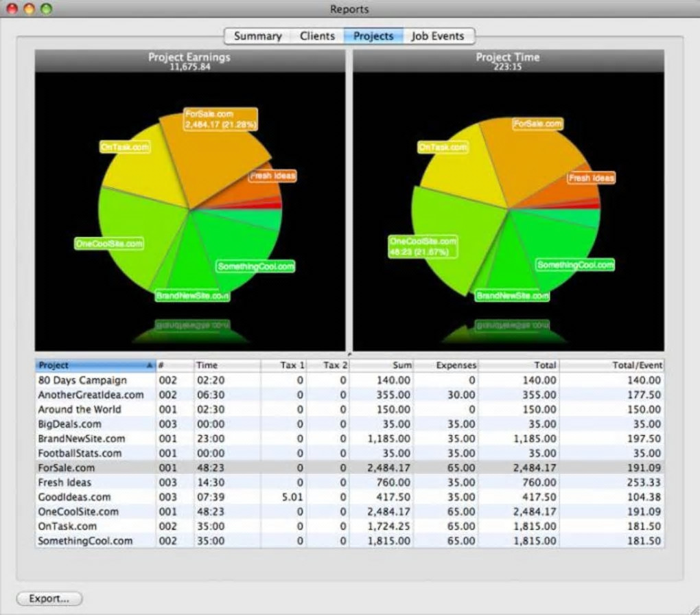Sort by the Expenses column header
Viewport: 700px width, 615px height.
445,365
